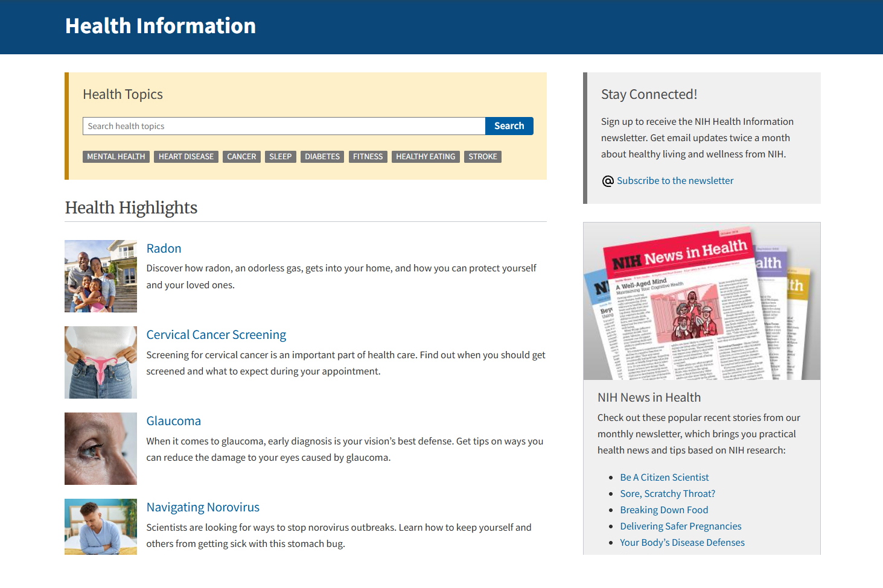Image resolution: width=883 pixels, height=588 pixels.
Task: Click the Search button
Action: [509, 125]
